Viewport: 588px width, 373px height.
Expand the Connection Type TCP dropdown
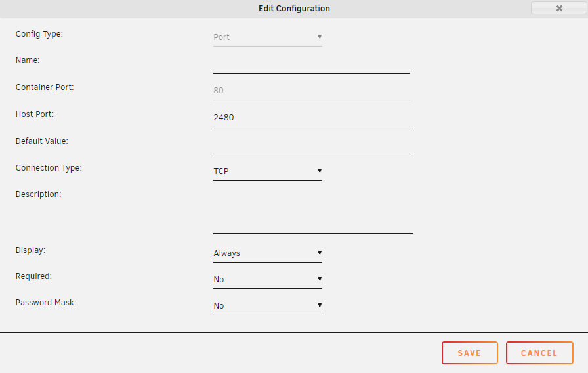point(268,171)
